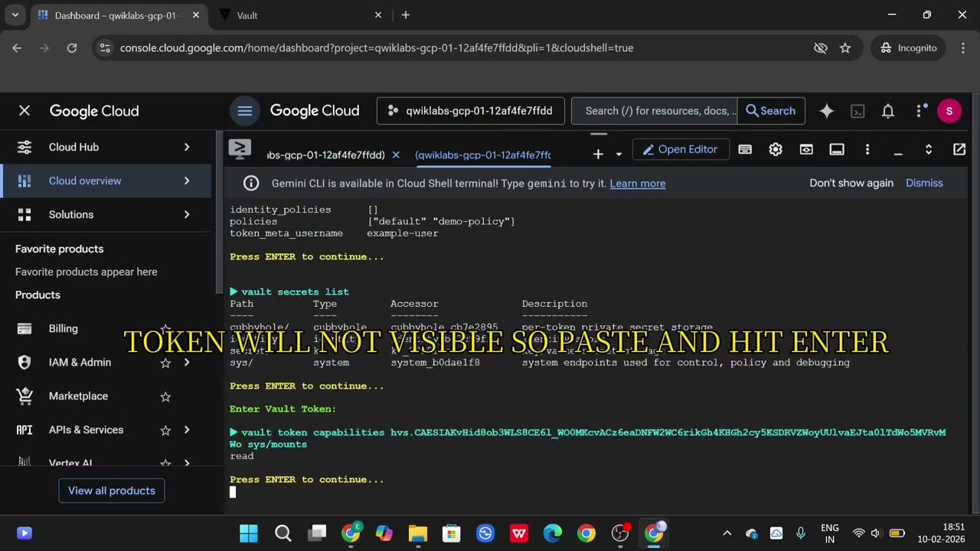Activate the Cloud Shell icon in header
Viewport: 980px width, 551px height.
(x=857, y=111)
